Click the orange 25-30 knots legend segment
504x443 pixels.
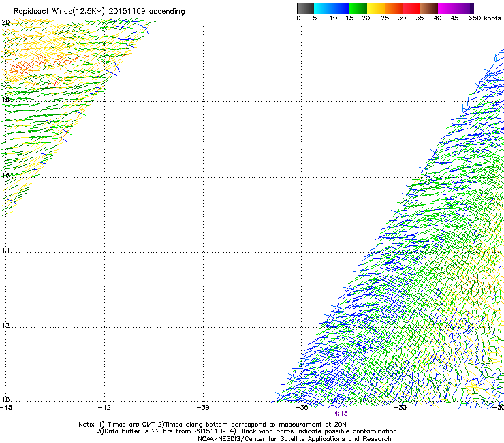point(394,8)
